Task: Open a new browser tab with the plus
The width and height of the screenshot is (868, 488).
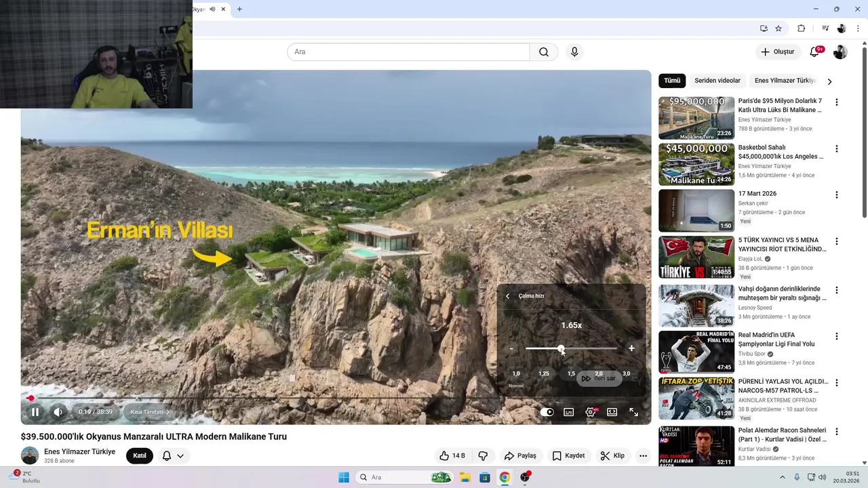Action: tap(239, 9)
